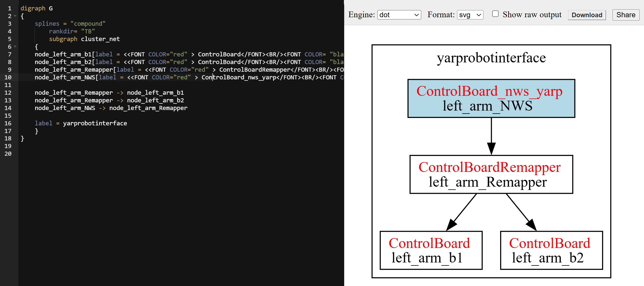Select the blue ControlBoard_nws_yarp graph node
Viewport: 644px width, 286px height.
(x=491, y=99)
